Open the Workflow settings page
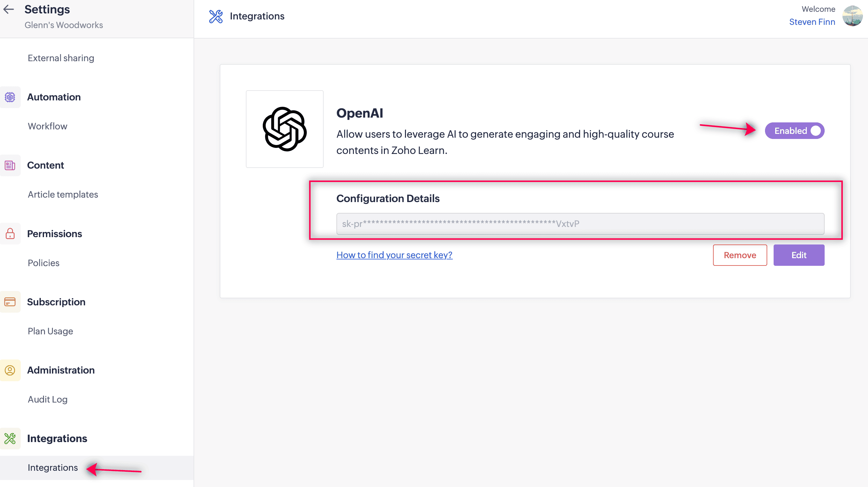 [48, 126]
